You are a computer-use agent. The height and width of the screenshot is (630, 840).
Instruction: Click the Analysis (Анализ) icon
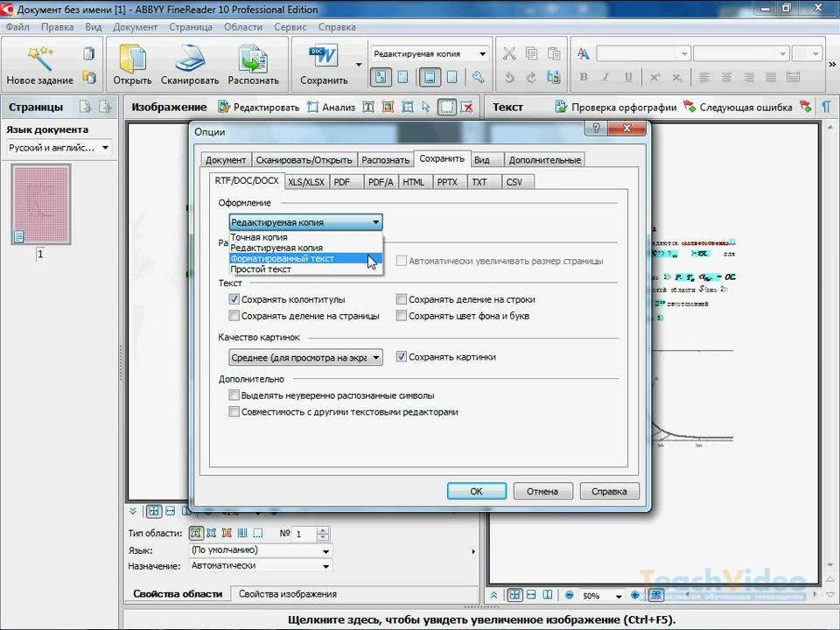pos(312,107)
